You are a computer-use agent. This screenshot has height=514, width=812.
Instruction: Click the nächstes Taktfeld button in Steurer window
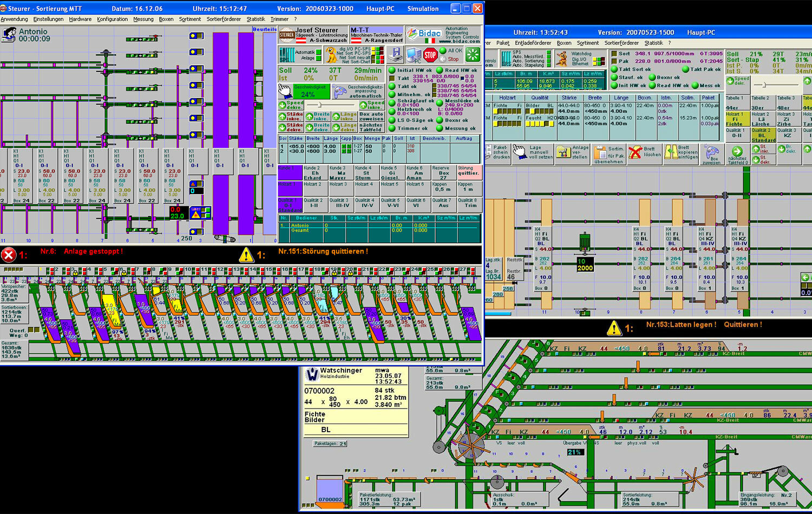pyautogui.click(x=371, y=128)
